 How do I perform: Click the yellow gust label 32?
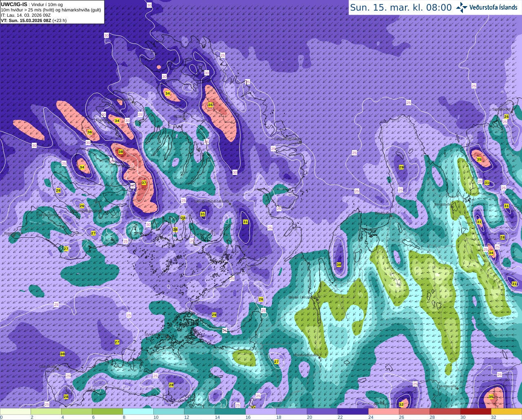401,405
